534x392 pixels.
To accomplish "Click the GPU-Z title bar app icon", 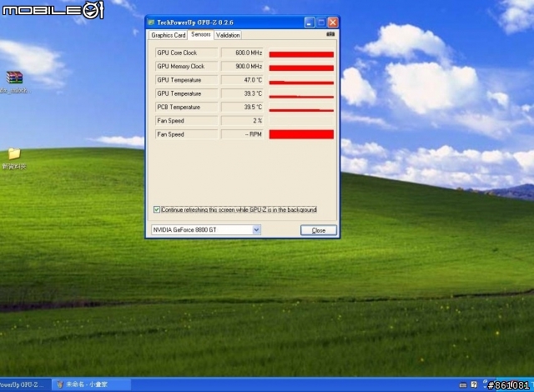I will (151, 23).
